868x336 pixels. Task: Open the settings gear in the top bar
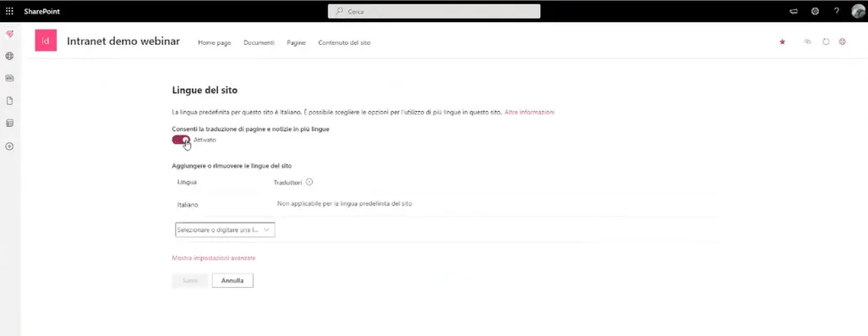(815, 11)
